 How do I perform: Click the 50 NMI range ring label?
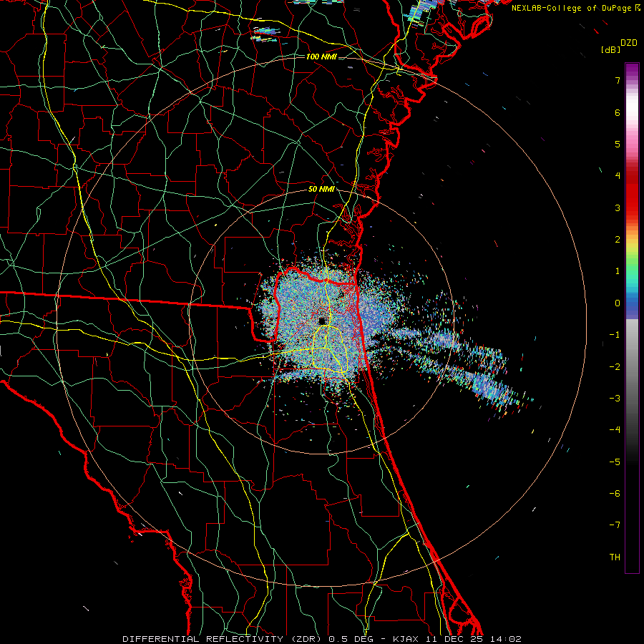click(x=321, y=190)
